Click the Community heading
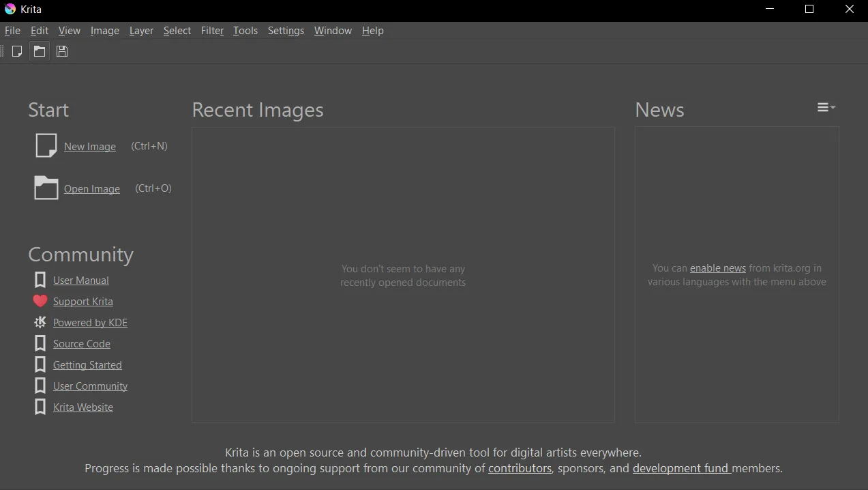The image size is (868, 490). pyautogui.click(x=80, y=255)
